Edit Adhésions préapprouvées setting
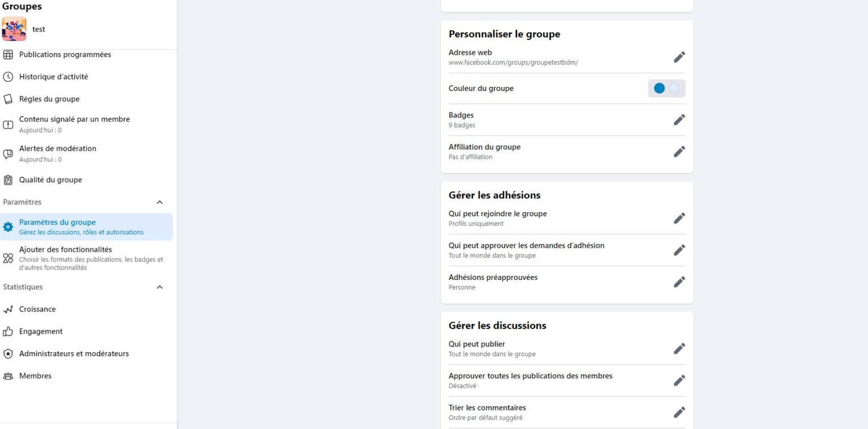Viewport: 868px width, 429px height. tap(679, 282)
